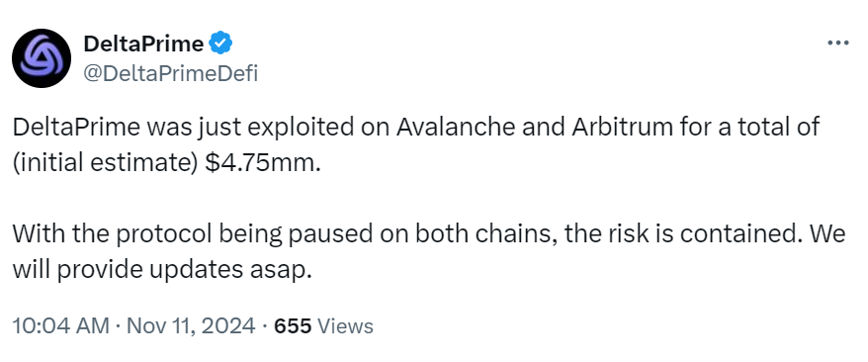
Task: Click the Nov 11, 2024 date
Action: pos(191,326)
